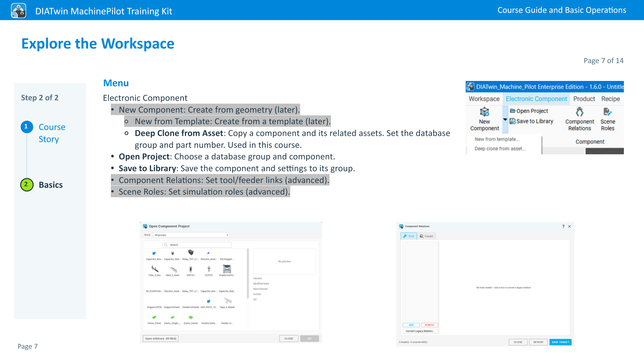The width and height of the screenshot is (644, 362).
Task: Click the REVERT button
Action: (538, 342)
